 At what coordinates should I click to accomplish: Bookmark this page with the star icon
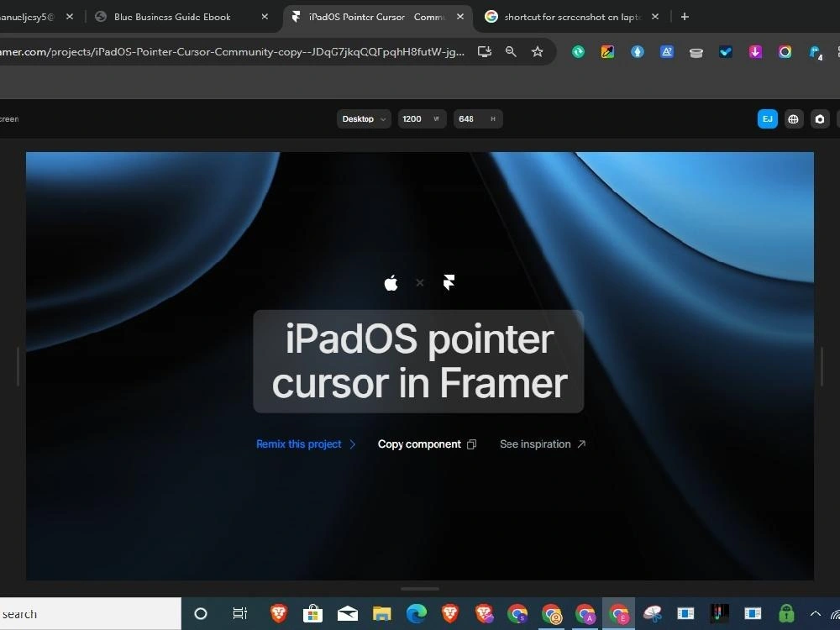click(537, 51)
